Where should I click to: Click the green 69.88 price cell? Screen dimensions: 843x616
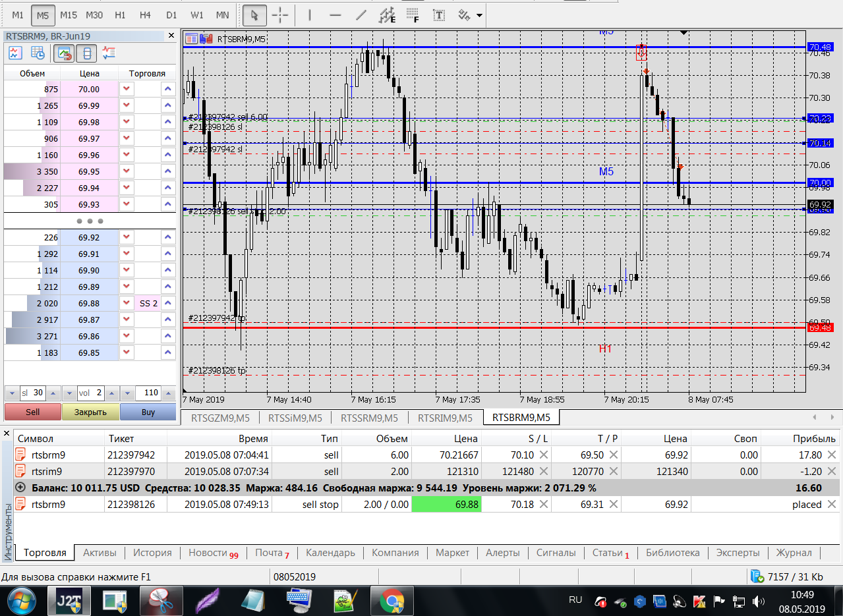pos(446,504)
